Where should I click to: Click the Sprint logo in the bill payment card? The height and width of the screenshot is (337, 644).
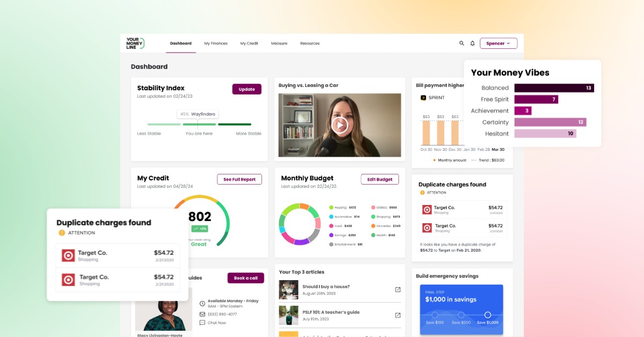tap(423, 97)
